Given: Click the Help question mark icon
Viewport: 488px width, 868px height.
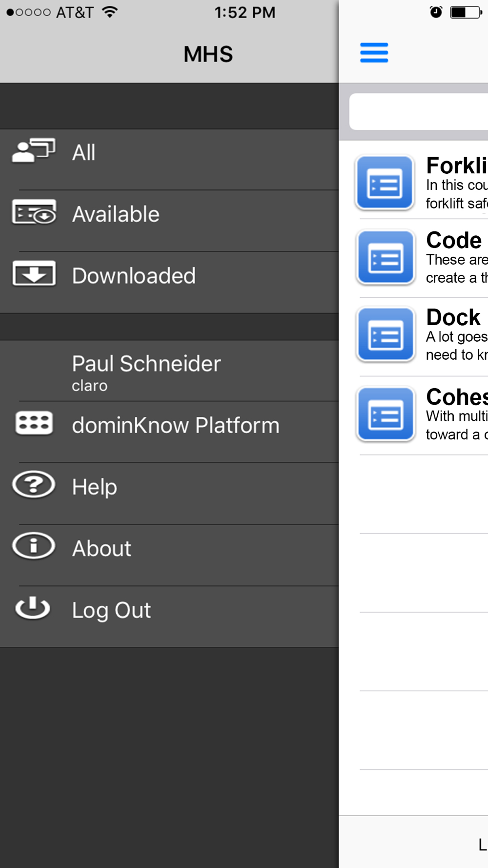Looking at the screenshot, I should [x=34, y=485].
